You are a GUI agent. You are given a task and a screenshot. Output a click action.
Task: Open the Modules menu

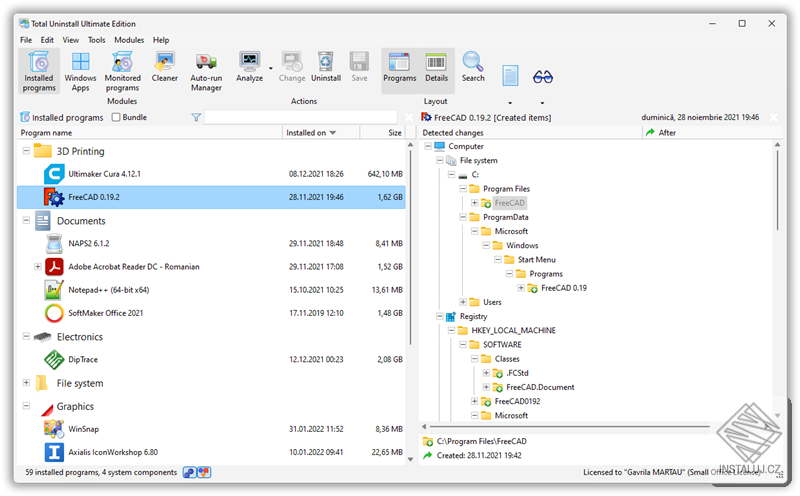pyautogui.click(x=129, y=40)
